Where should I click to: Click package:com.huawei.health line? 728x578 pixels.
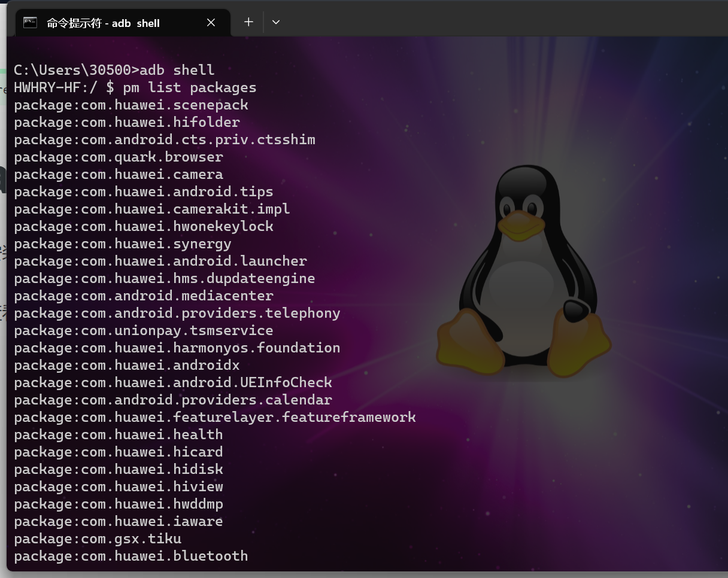[119, 434]
